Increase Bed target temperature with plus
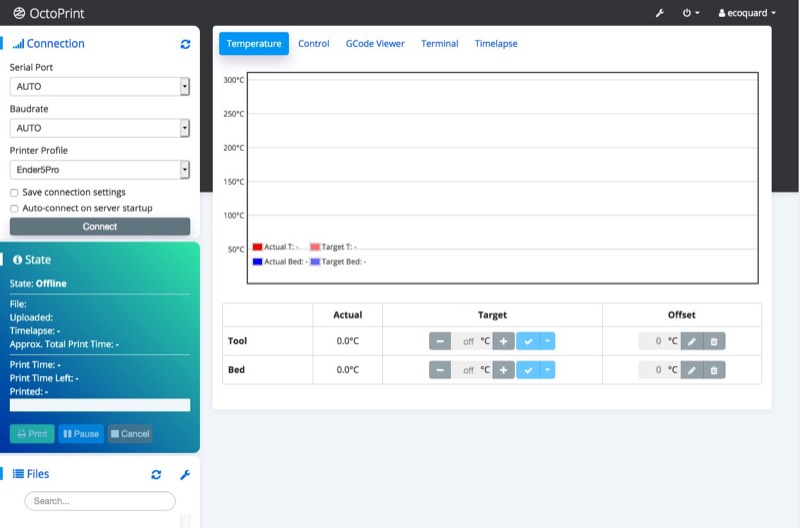800x528 pixels. click(504, 370)
